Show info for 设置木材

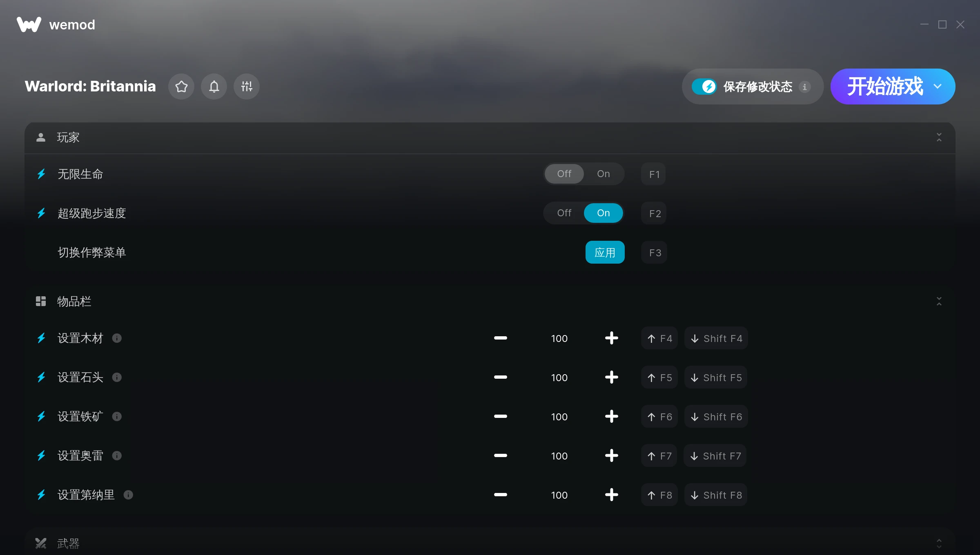pos(117,338)
